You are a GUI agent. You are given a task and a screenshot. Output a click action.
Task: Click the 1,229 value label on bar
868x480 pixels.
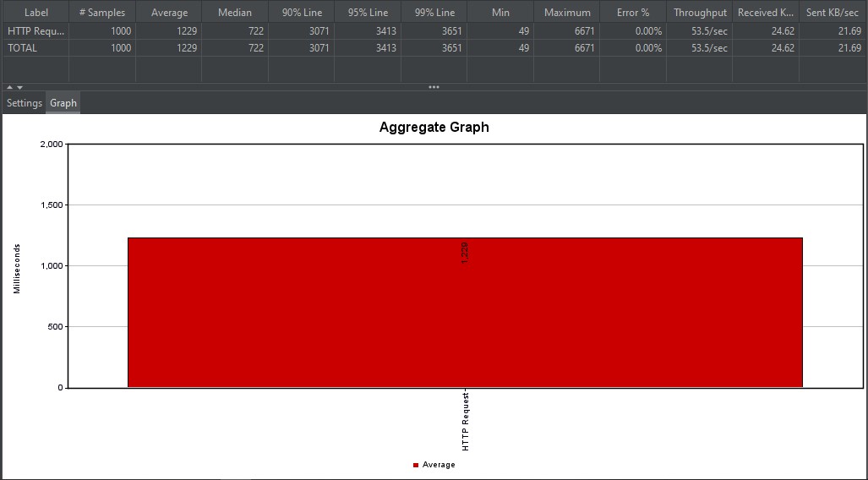tap(465, 253)
